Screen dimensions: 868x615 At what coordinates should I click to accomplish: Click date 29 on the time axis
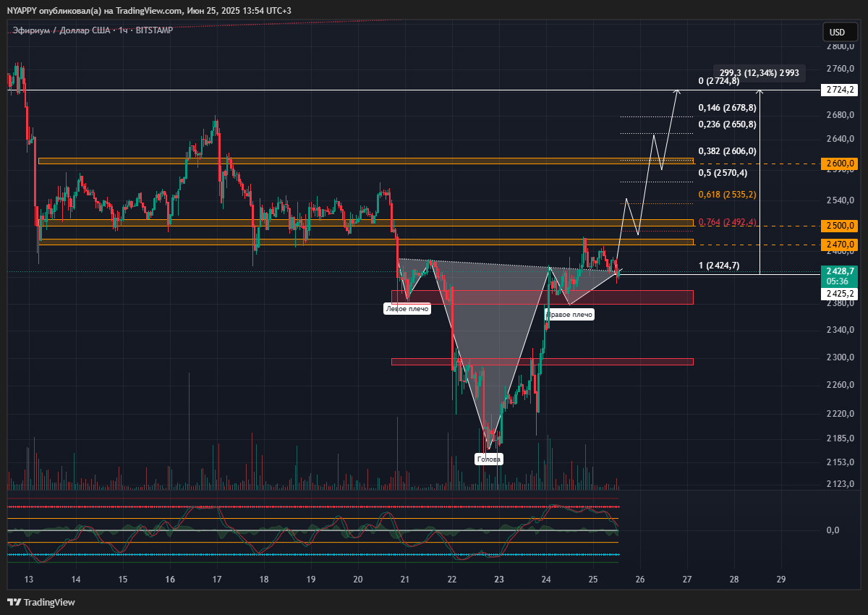780,580
